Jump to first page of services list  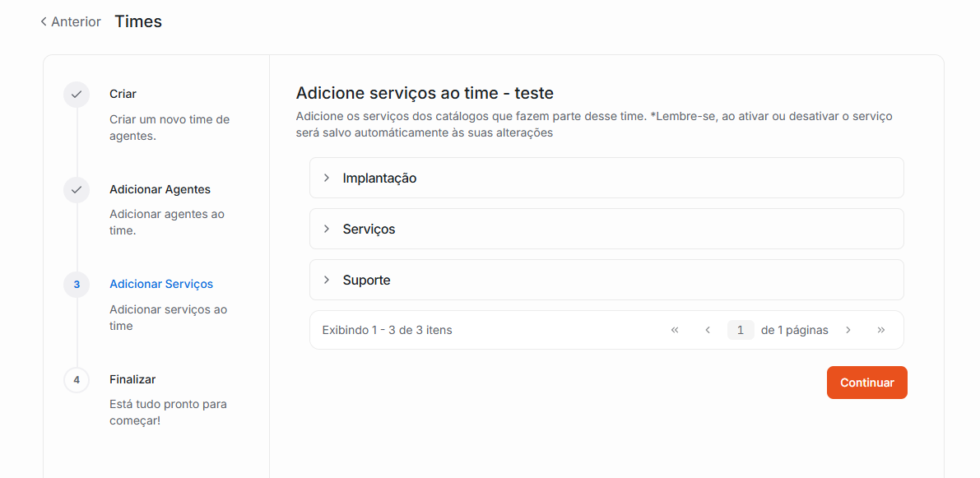tap(675, 330)
